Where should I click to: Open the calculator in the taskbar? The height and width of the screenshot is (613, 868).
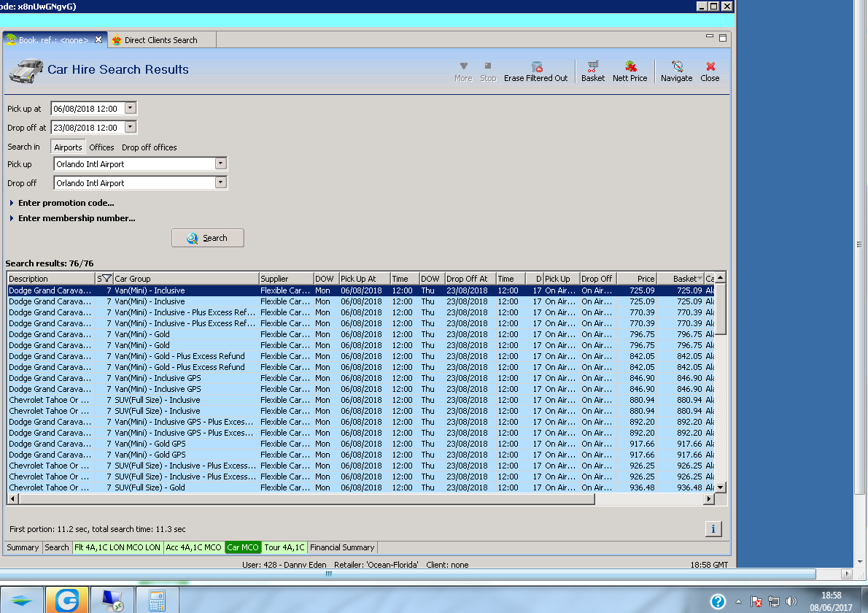(x=157, y=600)
